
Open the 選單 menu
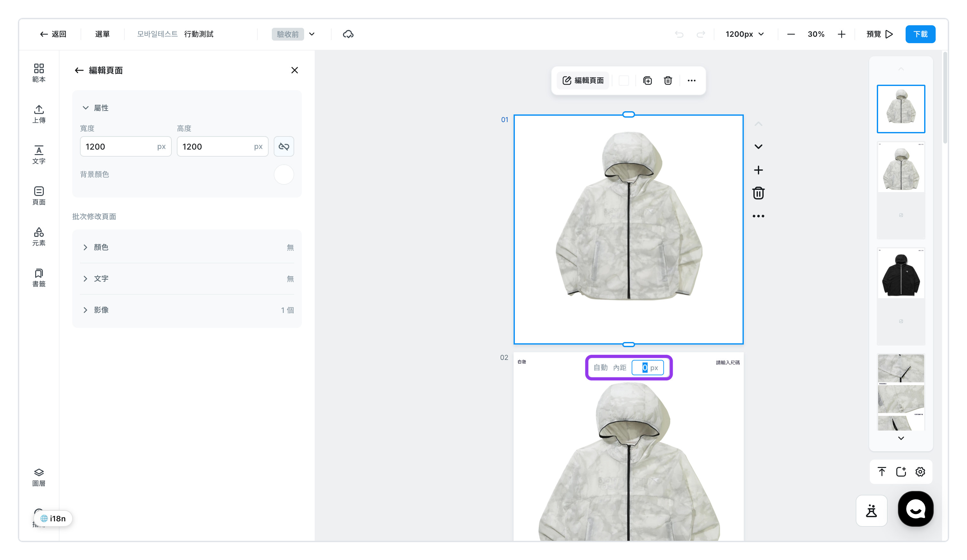[102, 34]
